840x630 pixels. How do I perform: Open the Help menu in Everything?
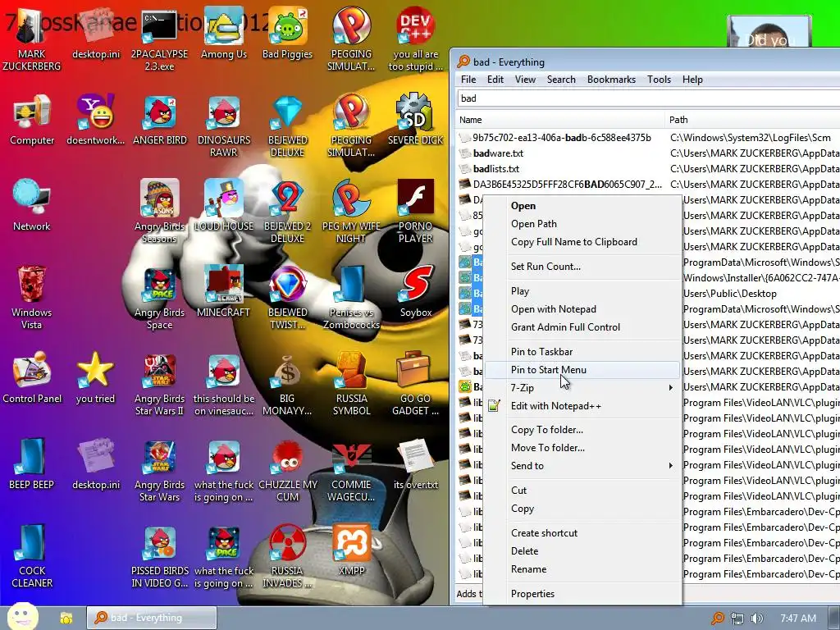(x=692, y=80)
